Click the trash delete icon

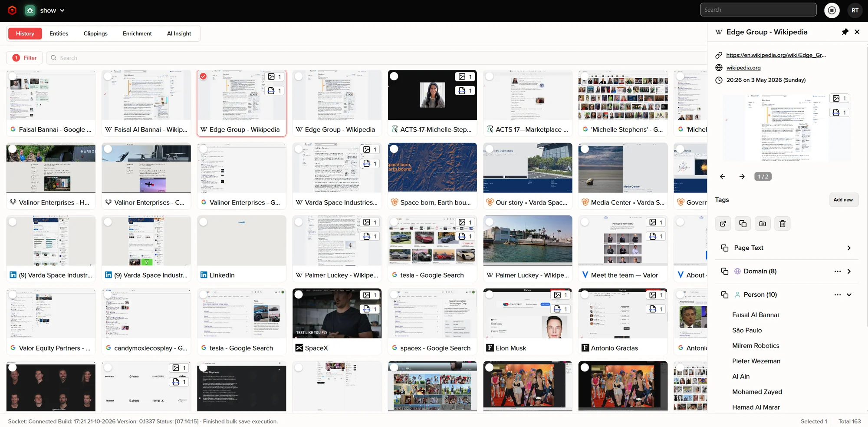tap(783, 224)
